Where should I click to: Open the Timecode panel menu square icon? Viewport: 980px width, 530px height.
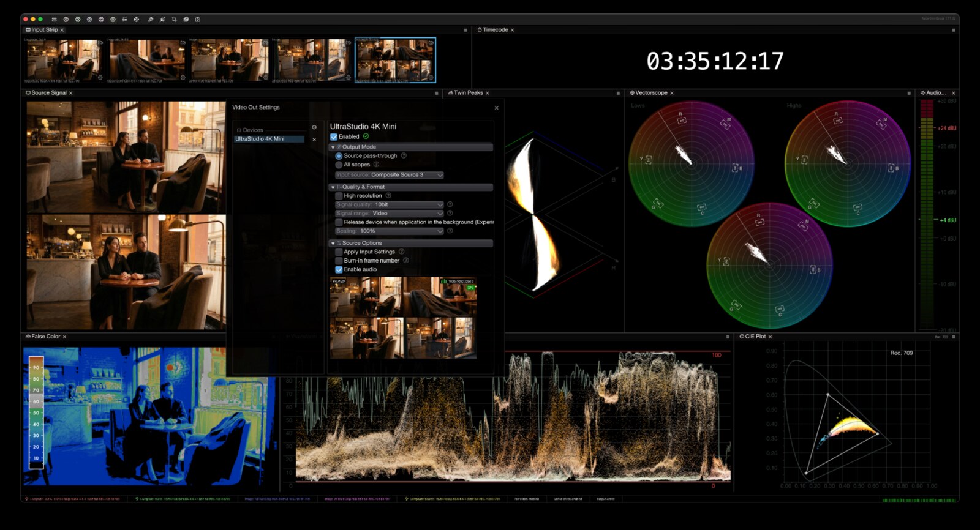[x=953, y=30]
